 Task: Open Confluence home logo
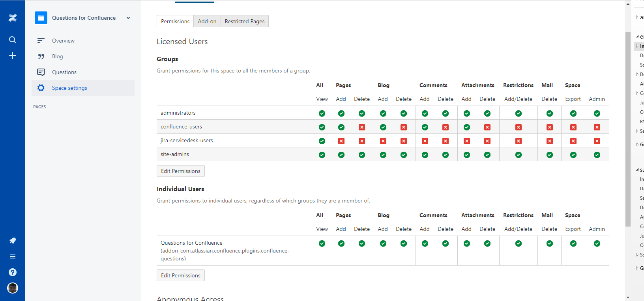tap(13, 18)
